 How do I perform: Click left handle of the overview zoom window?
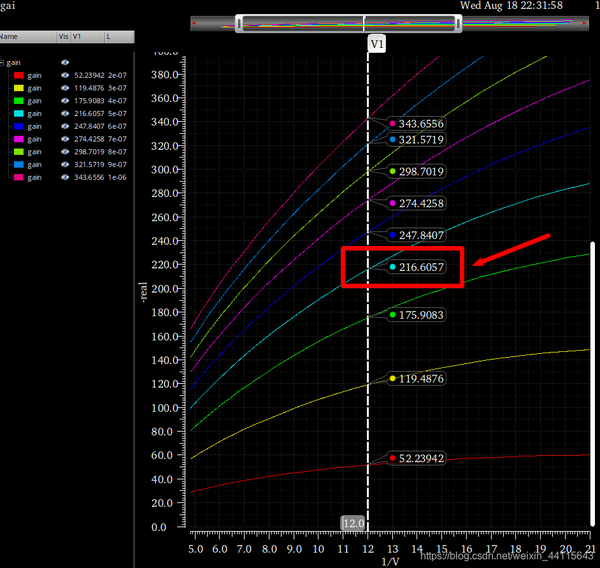coord(239,23)
